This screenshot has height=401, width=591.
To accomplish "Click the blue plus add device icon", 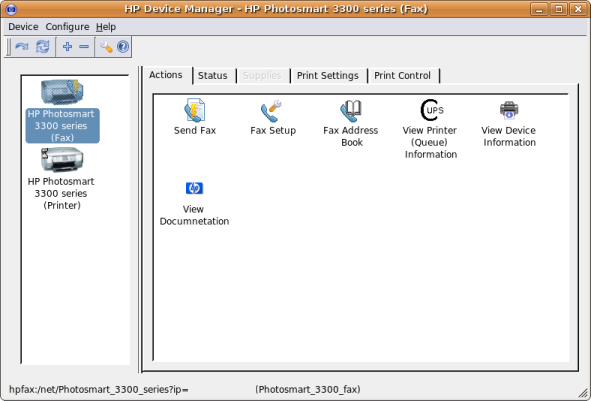I will pyautogui.click(x=67, y=47).
